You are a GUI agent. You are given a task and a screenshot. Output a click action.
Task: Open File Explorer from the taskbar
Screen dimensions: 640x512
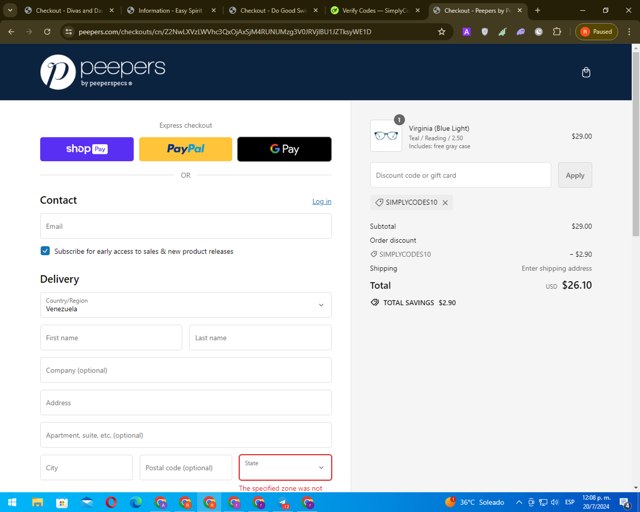[x=37, y=502]
